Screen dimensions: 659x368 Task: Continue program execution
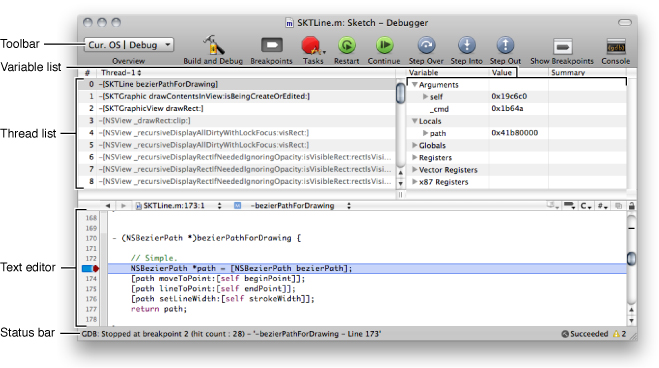coord(384,45)
